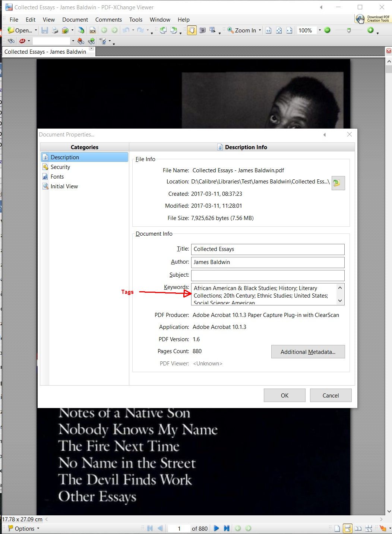Click the toolbar search text field
Viewport: 392px width, 534px height.
pos(51,41)
